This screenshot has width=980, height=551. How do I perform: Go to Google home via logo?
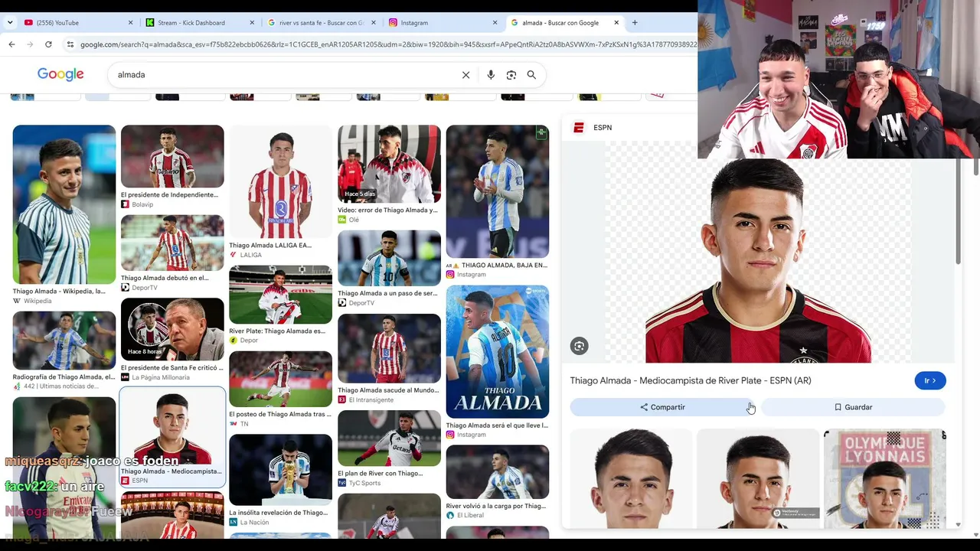click(60, 74)
